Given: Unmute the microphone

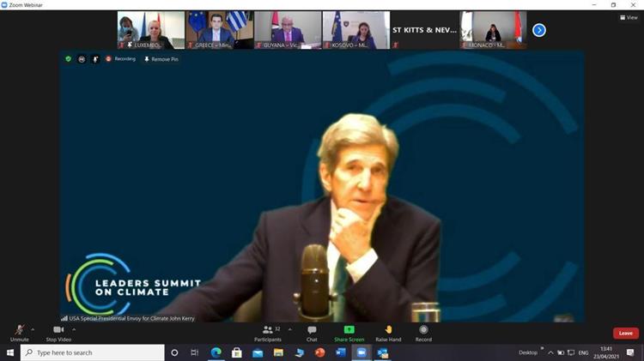Looking at the screenshot, I should click(19, 332).
